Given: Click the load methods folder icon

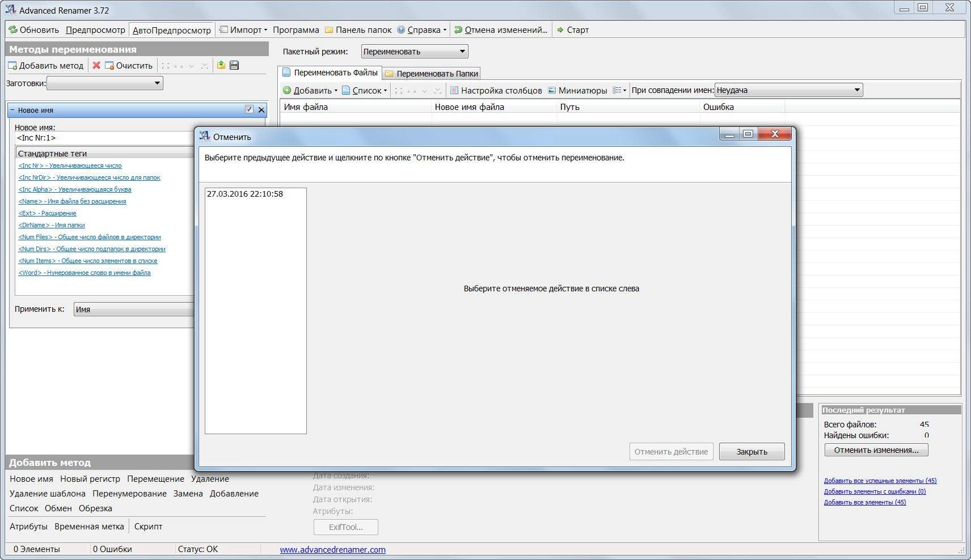Looking at the screenshot, I should (x=221, y=65).
